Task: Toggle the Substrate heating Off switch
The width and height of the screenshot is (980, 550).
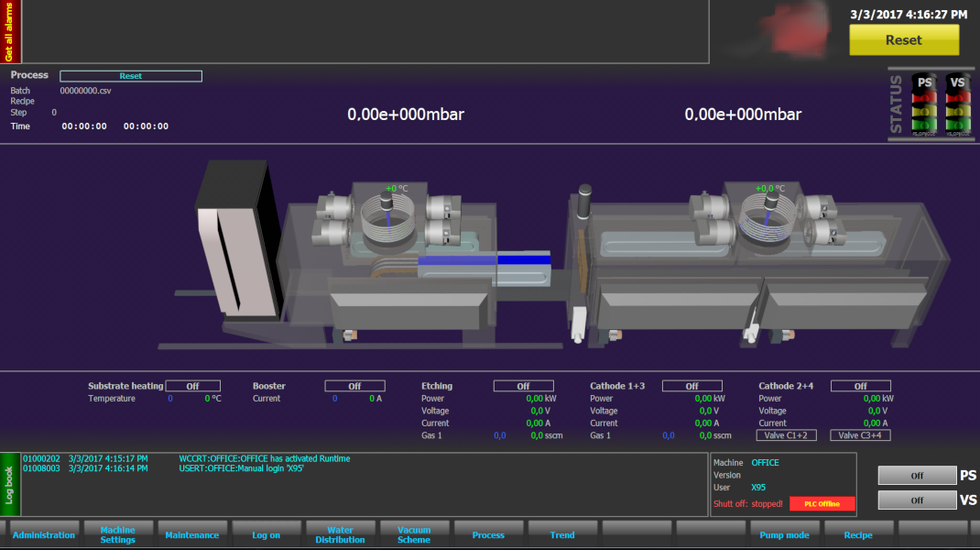Action: point(192,386)
